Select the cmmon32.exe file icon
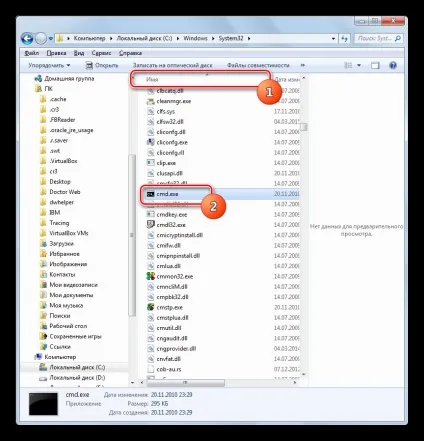 click(x=151, y=276)
